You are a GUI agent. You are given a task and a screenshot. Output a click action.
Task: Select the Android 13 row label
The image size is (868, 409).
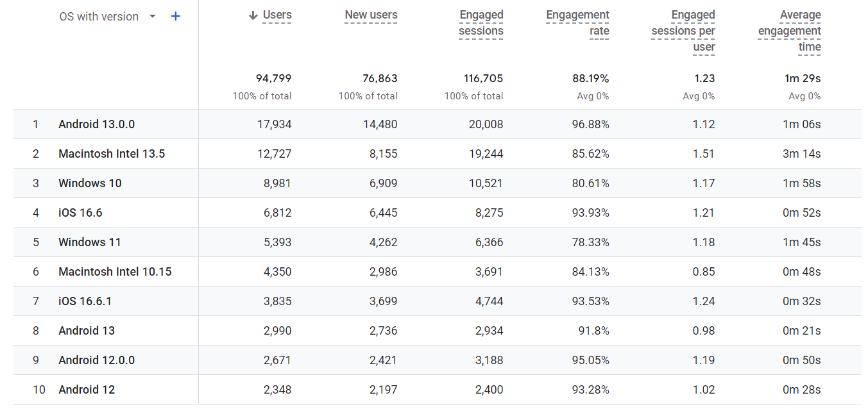(87, 331)
